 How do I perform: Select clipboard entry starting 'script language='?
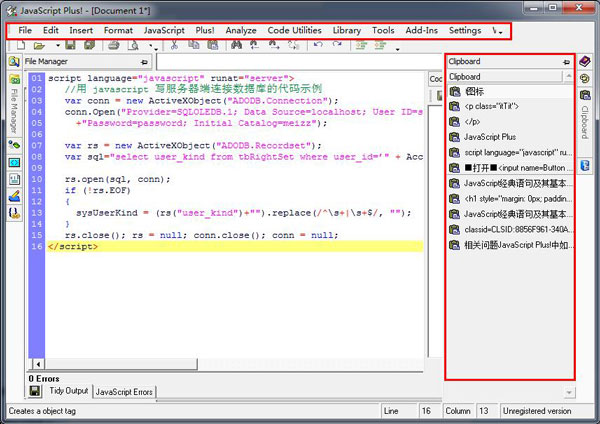[x=509, y=153]
